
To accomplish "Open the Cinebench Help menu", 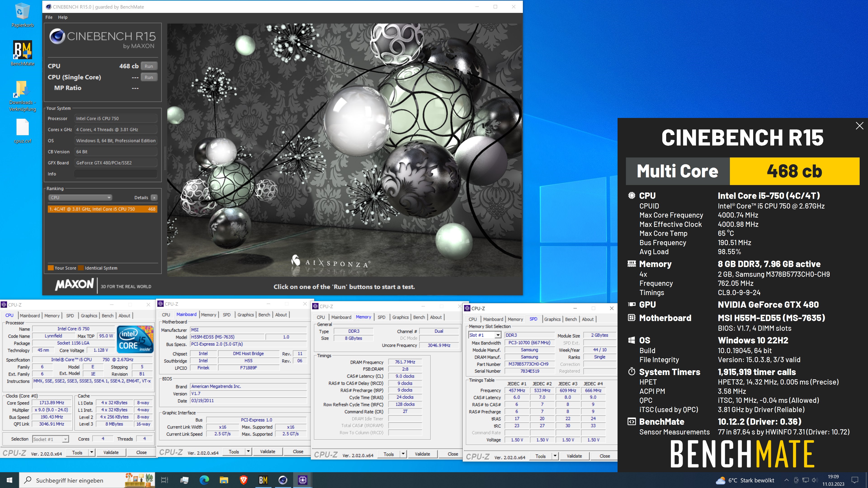I will [x=63, y=17].
